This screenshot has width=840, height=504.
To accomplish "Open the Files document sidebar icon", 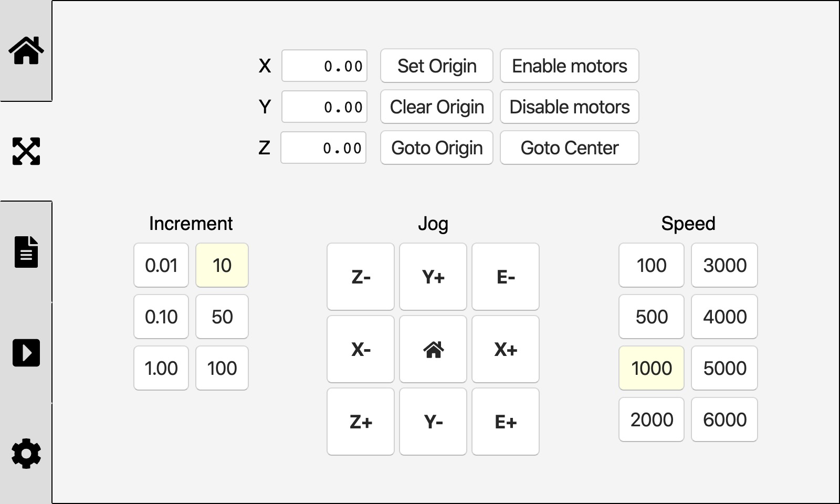I will click(x=26, y=252).
